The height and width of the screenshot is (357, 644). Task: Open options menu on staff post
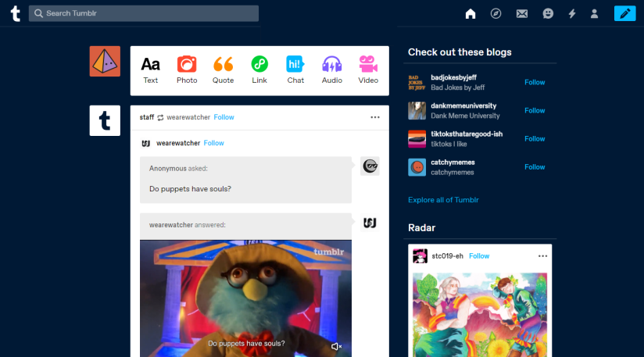(374, 117)
